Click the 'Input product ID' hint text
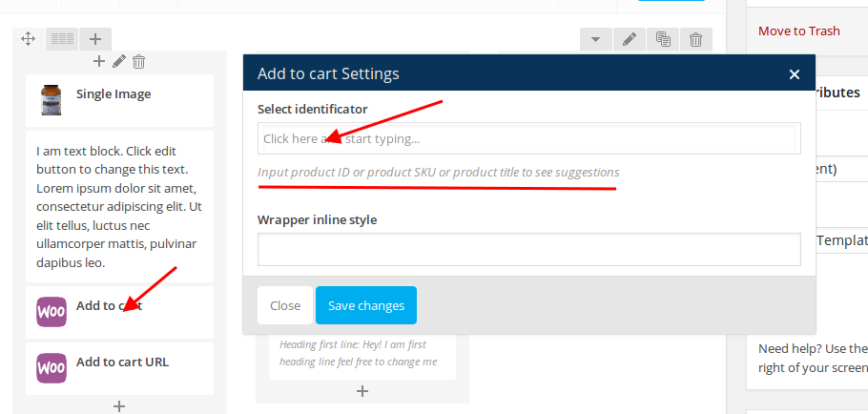 [439, 172]
